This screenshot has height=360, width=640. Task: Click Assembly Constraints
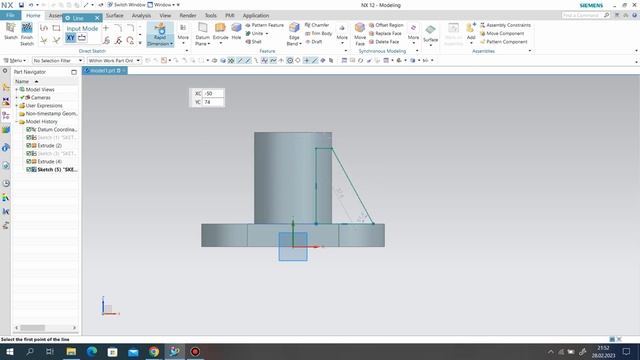[x=505, y=25]
